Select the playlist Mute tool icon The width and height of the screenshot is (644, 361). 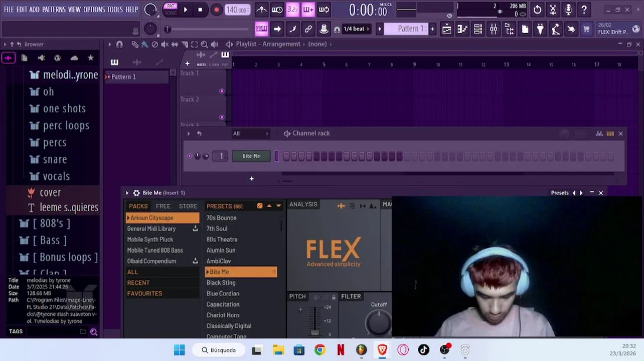(165, 45)
